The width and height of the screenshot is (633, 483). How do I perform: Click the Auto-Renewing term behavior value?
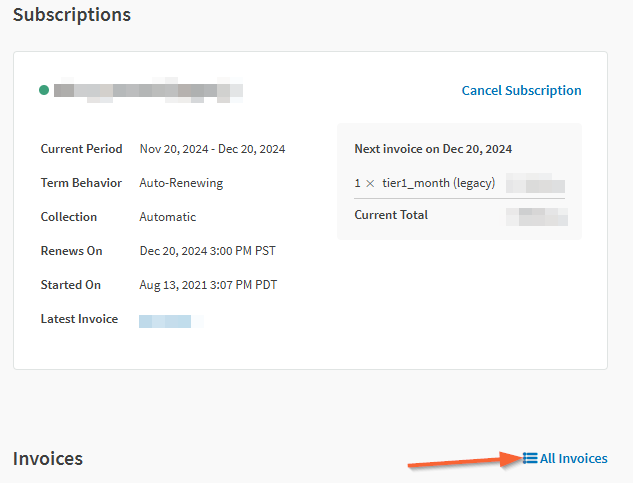[x=181, y=183]
